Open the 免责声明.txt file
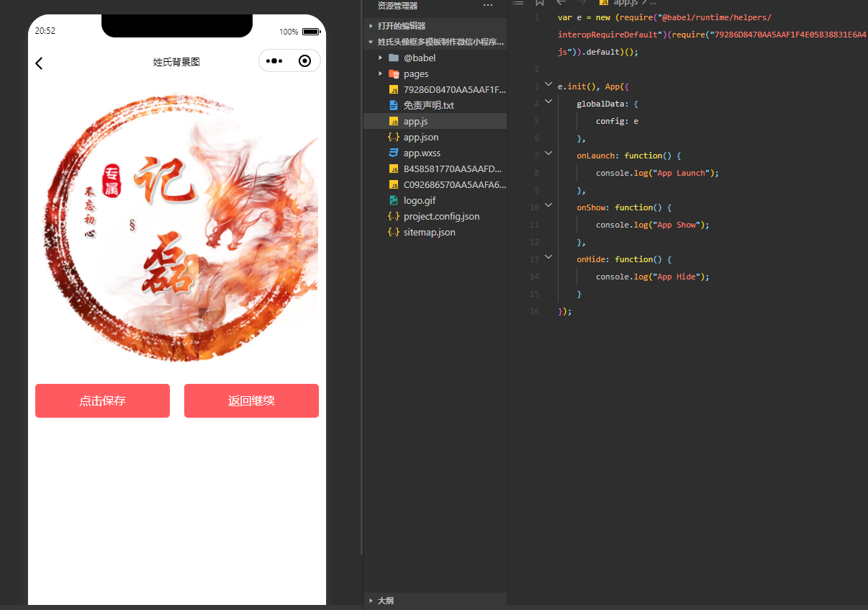The height and width of the screenshot is (610, 868). pos(428,105)
